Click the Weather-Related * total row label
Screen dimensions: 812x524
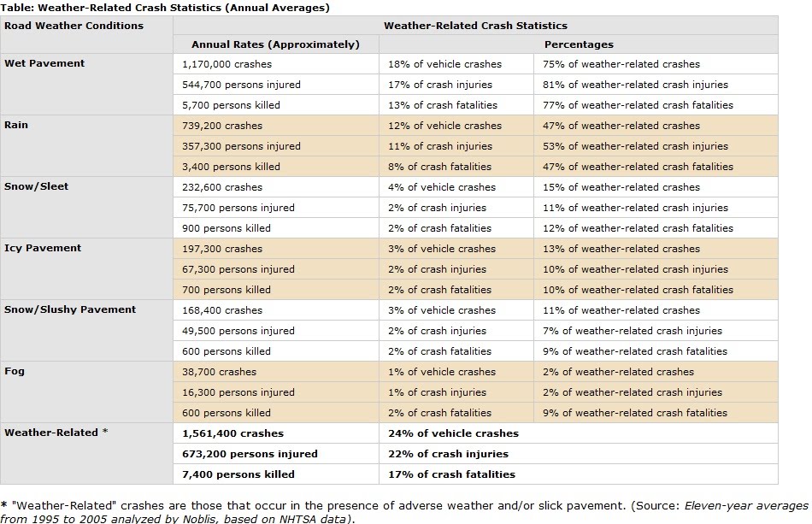click(x=56, y=433)
